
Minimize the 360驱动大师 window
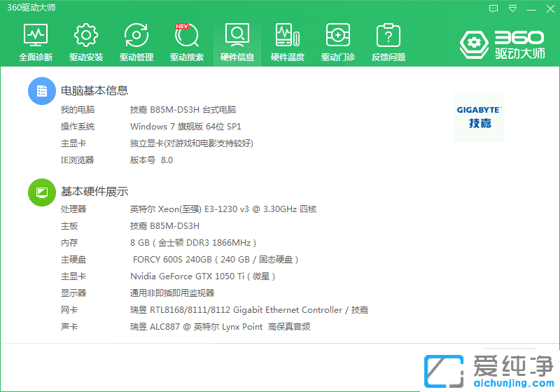531,9
